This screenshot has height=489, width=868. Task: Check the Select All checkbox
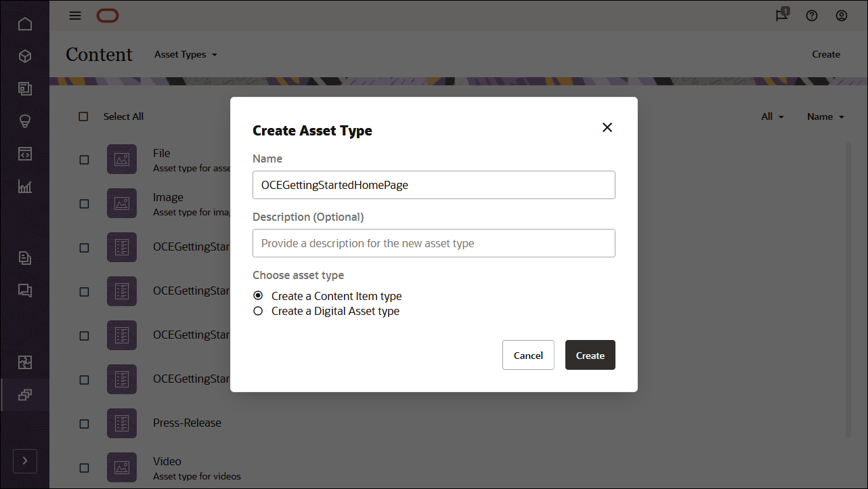(83, 116)
